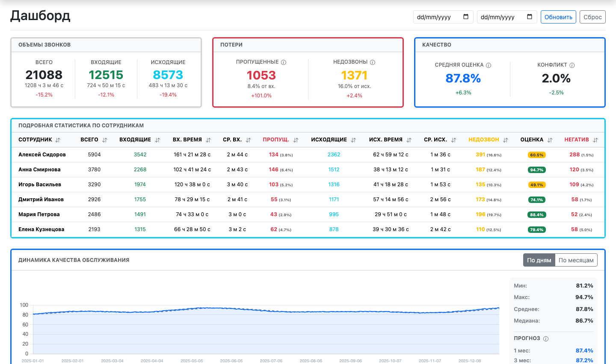
Task: Click into the first dd/mm/yyyy date input
Action: [x=443, y=17]
